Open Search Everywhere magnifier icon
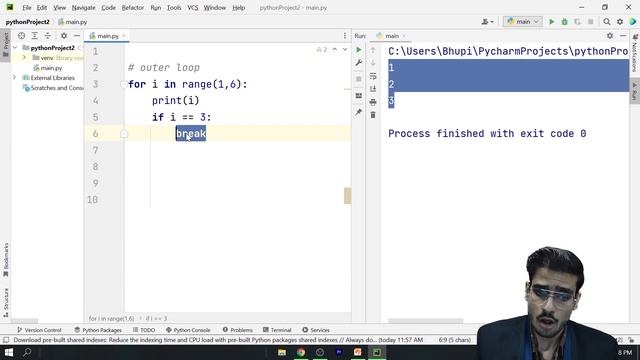 [607, 22]
